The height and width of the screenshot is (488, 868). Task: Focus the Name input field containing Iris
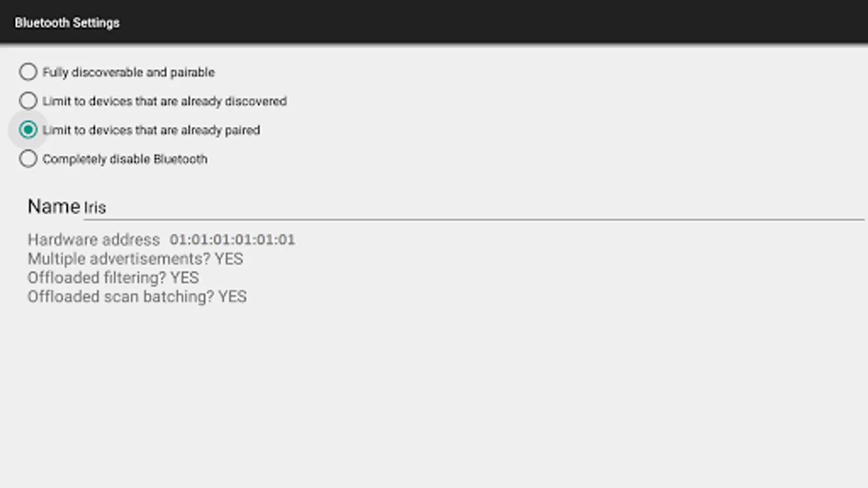pyautogui.click(x=474, y=207)
